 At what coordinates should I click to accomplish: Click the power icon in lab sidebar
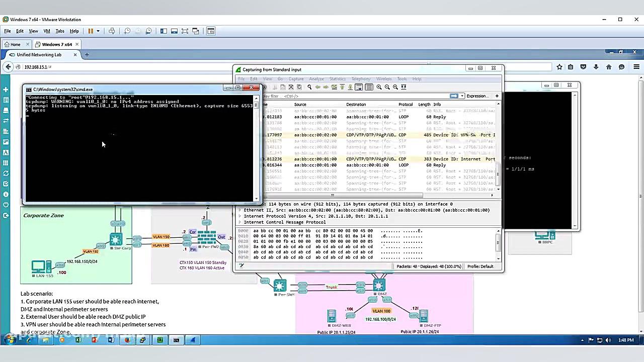[6, 205]
